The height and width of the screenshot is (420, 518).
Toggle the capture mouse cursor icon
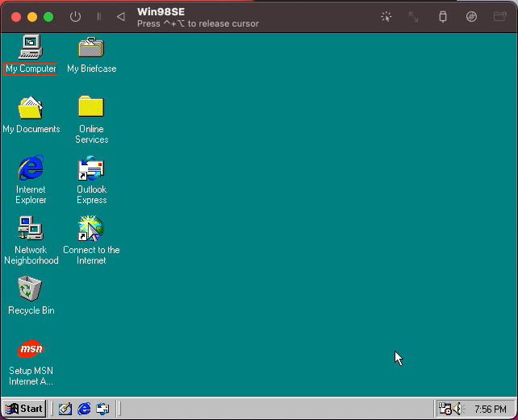[x=386, y=16]
